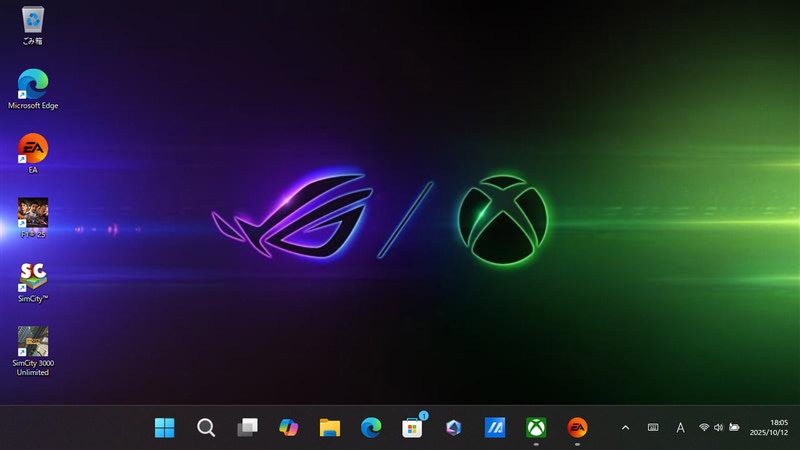Image resolution: width=800 pixels, height=450 pixels.
Task: Open the Windows Start menu
Action: pos(164,428)
